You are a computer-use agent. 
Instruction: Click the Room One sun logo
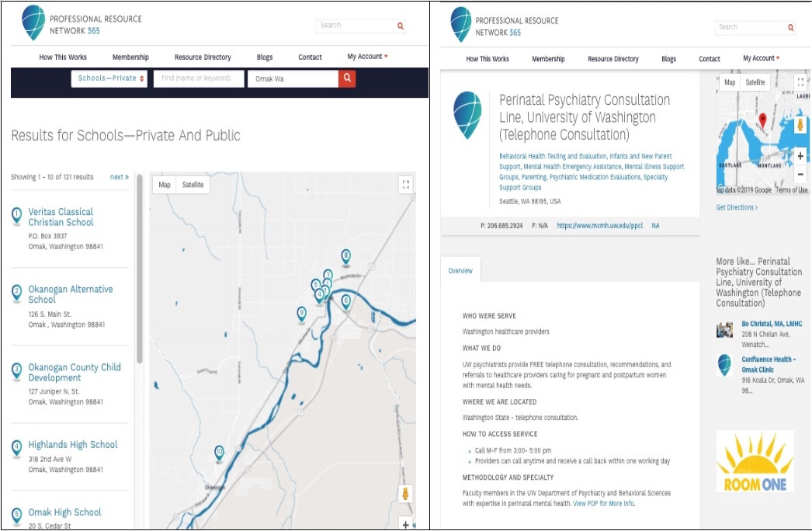[755, 462]
